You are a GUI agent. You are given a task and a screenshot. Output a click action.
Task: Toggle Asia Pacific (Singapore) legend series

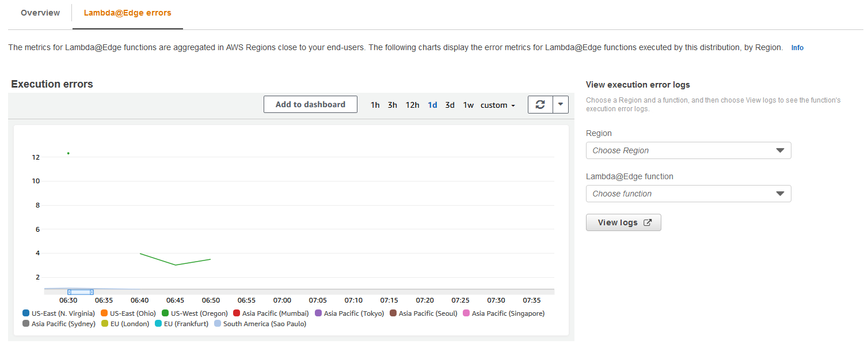click(504, 313)
